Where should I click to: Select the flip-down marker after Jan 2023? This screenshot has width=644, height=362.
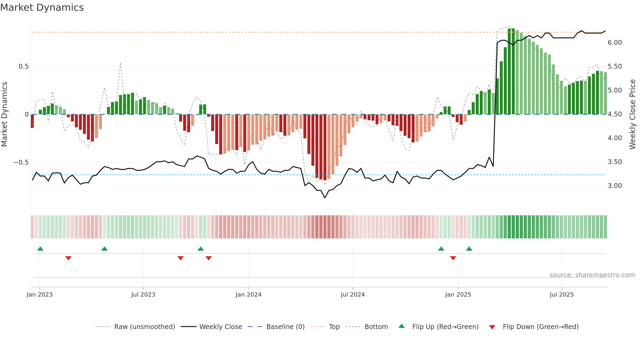[x=68, y=258]
